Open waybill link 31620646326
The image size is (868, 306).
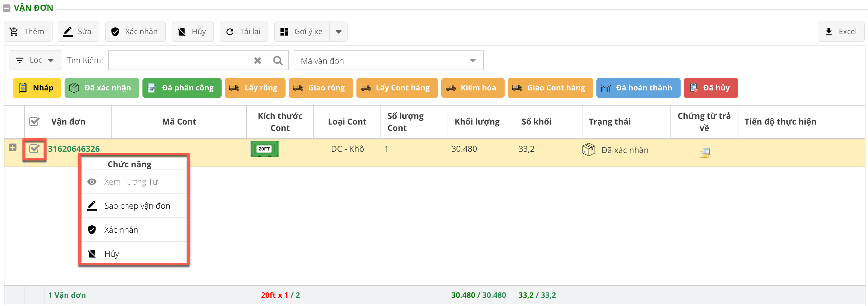pos(74,149)
